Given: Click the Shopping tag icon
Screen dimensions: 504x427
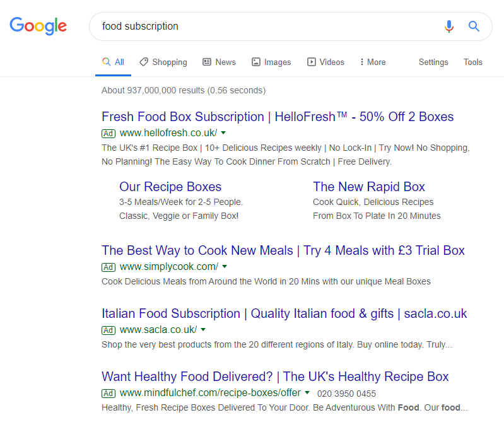Looking at the screenshot, I should click(144, 62).
